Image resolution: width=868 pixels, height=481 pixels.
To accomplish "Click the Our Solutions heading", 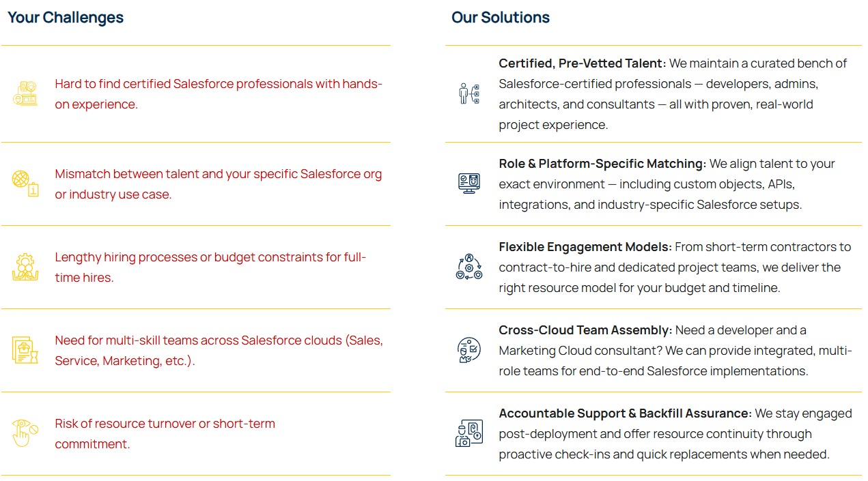I will 501,18.
